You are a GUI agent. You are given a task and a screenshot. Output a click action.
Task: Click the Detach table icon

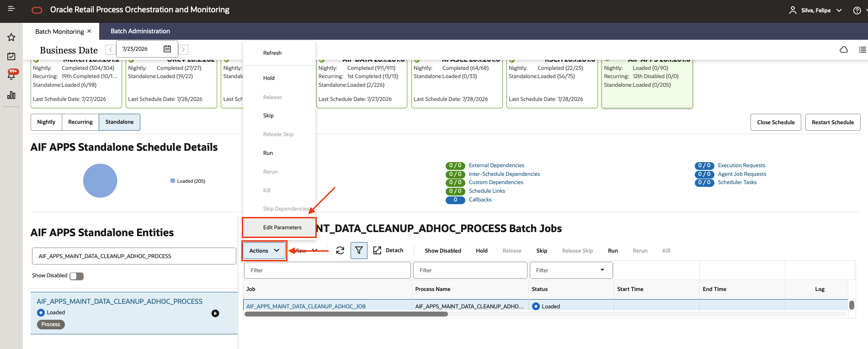(377, 250)
